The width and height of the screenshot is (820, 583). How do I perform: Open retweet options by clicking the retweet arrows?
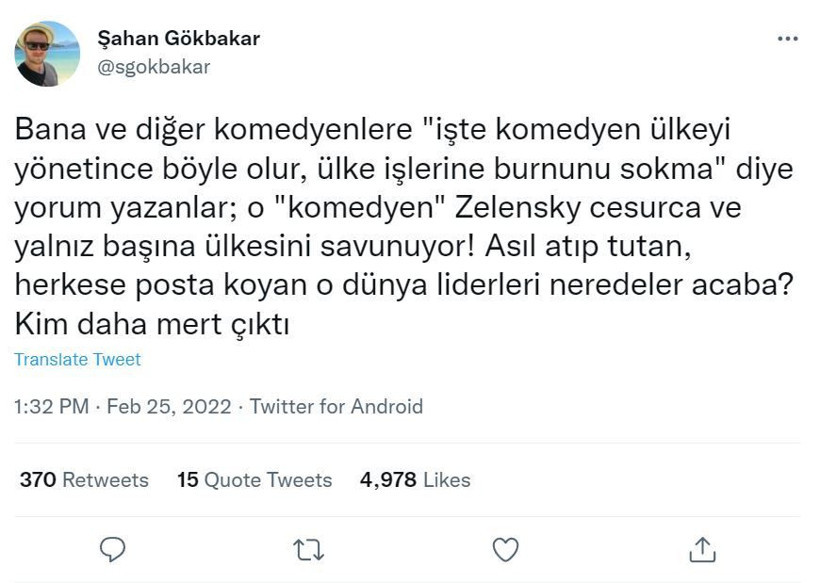coord(310,548)
